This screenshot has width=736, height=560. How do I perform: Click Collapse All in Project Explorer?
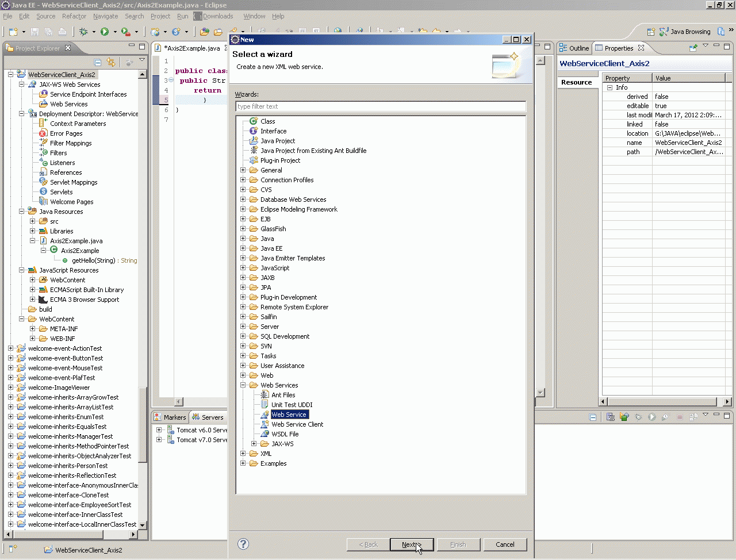(98, 62)
